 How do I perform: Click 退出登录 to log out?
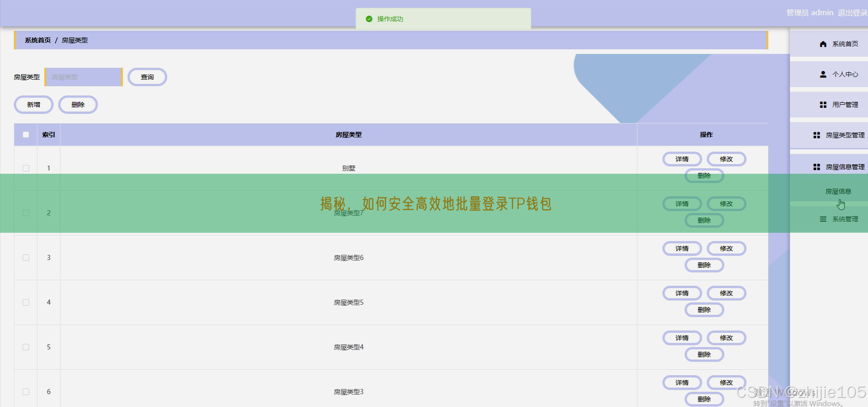[852, 13]
